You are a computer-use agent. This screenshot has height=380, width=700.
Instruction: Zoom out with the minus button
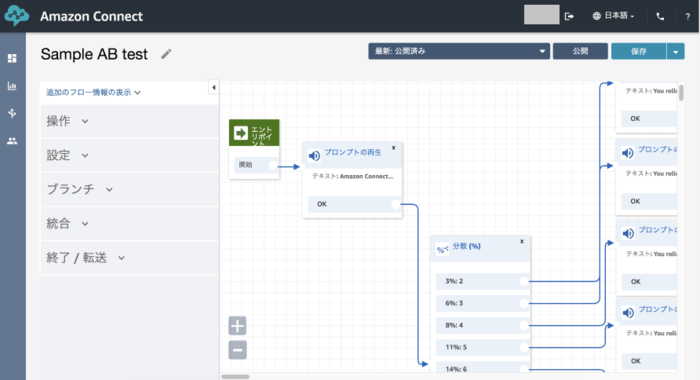coord(238,350)
